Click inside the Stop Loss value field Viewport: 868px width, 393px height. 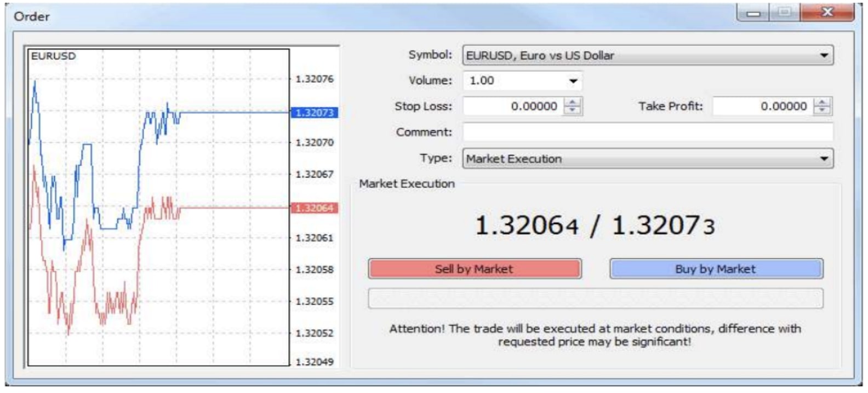click(512, 106)
